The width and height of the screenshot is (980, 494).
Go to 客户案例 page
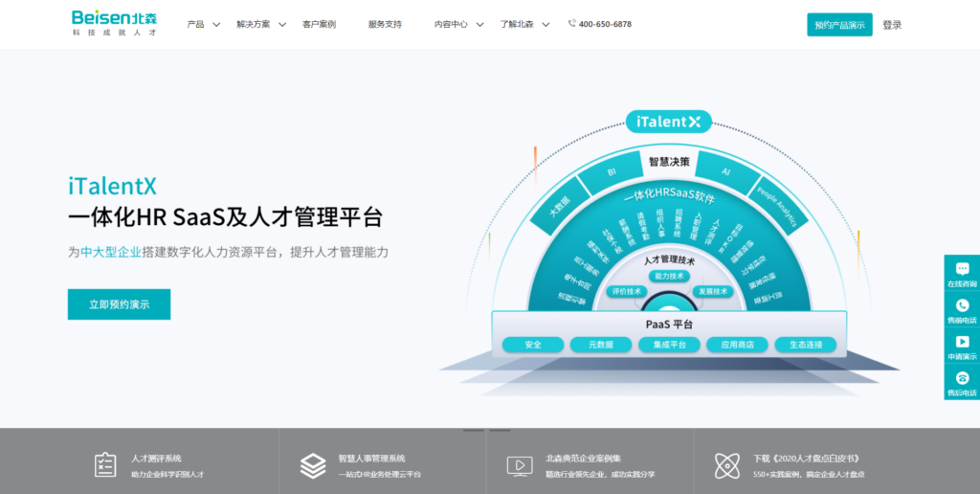(319, 24)
